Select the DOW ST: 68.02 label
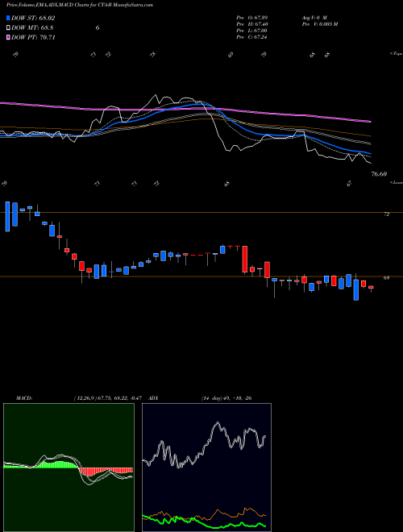This screenshot has width=403, height=532. [x=33, y=18]
